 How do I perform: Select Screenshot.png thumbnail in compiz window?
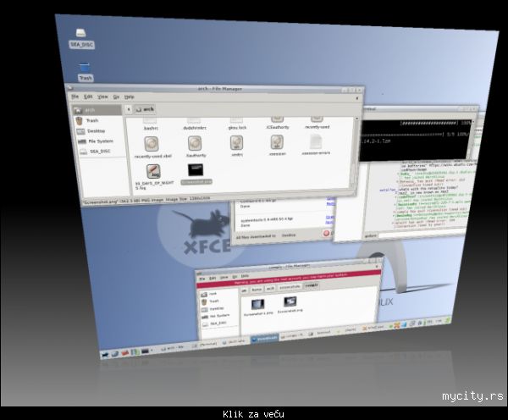tap(290, 301)
